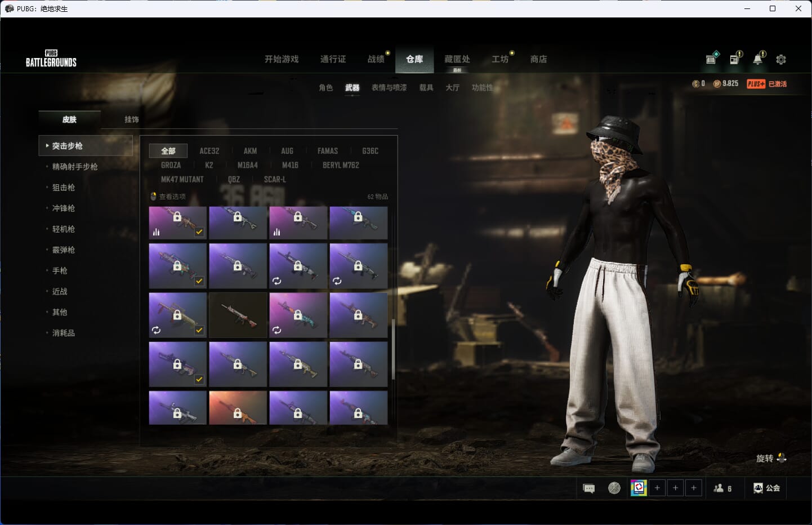The width and height of the screenshot is (812, 525).
Task: Toggle checkmark on first skin in second row
Action: tap(199, 281)
